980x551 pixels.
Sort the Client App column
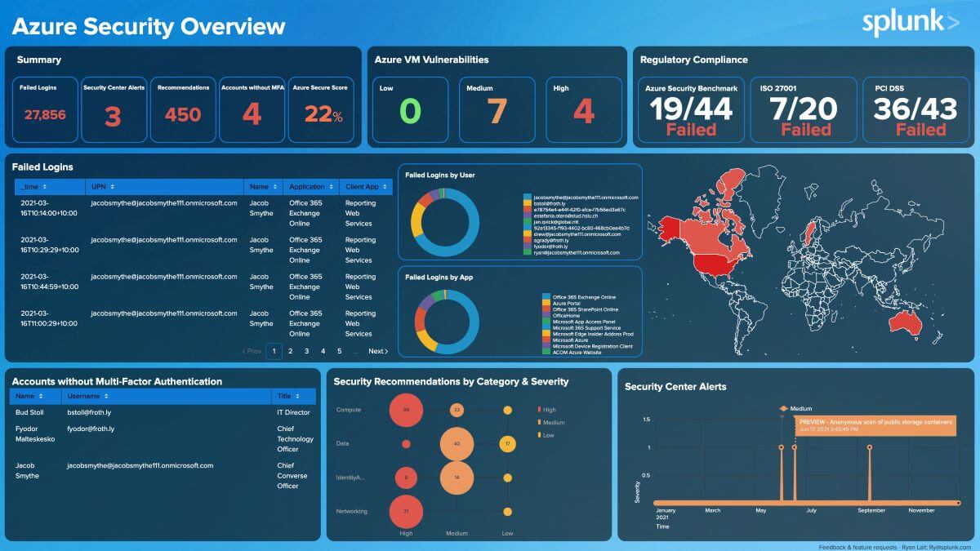coord(363,186)
